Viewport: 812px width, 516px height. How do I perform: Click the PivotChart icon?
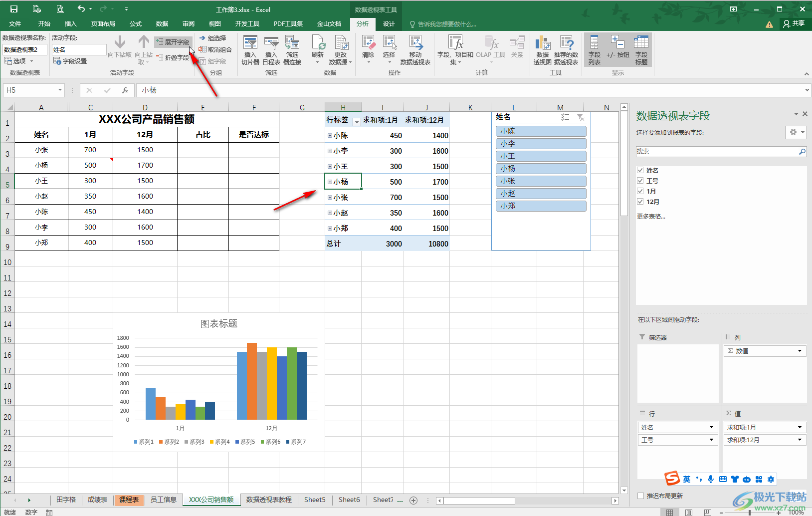543,50
